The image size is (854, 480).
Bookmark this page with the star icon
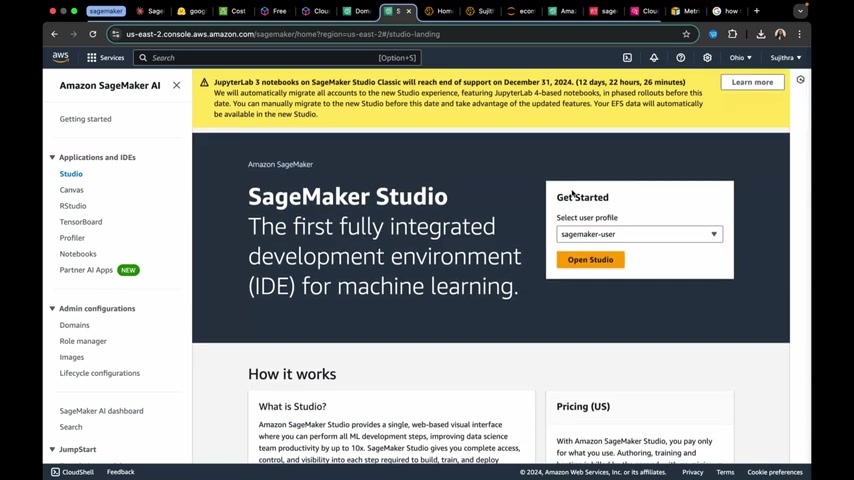tap(686, 34)
